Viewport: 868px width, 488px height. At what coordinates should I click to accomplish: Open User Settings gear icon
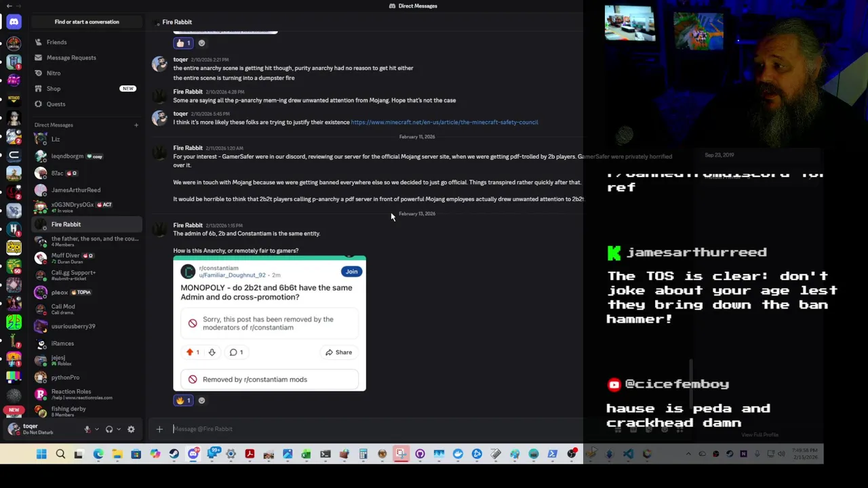click(x=131, y=429)
